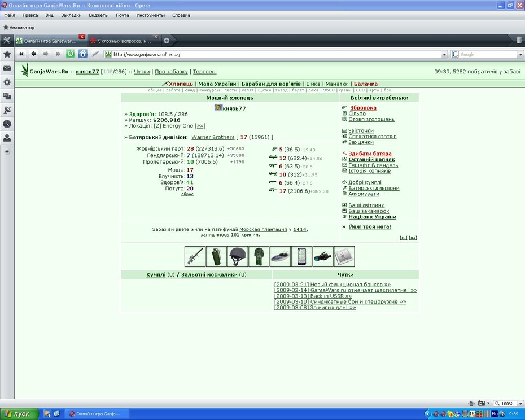Image resolution: width=525 pixels, height=420 pixels.
Task: Open the Windows пуск Start button
Action: click(x=19, y=414)
